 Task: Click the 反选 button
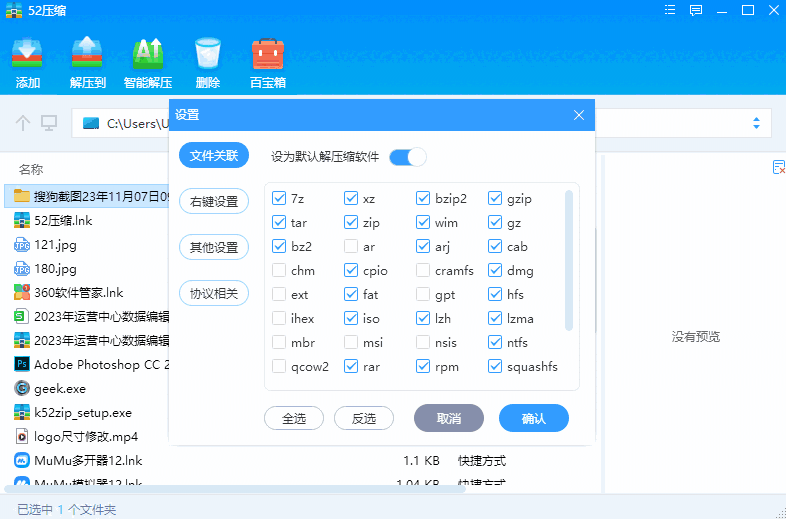364,418
